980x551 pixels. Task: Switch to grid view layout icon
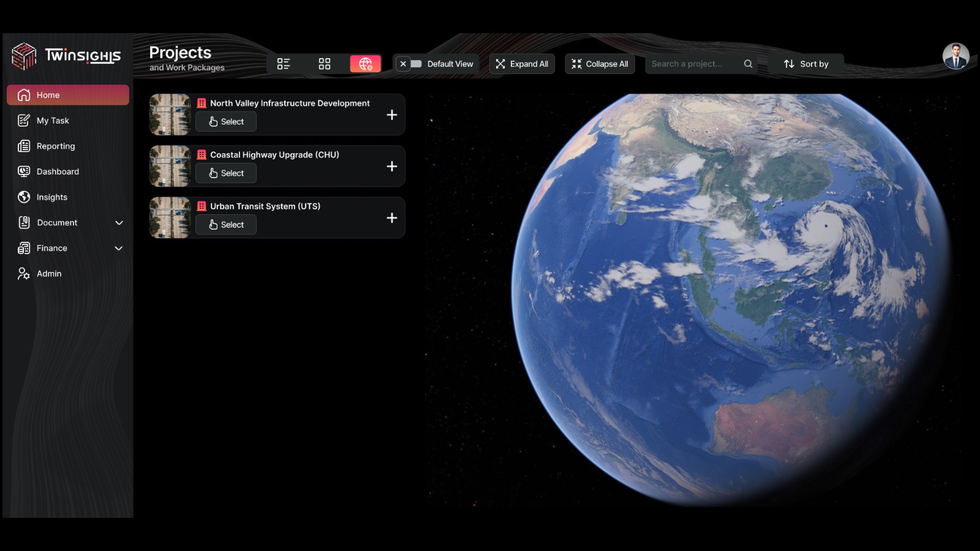[325, 64]
